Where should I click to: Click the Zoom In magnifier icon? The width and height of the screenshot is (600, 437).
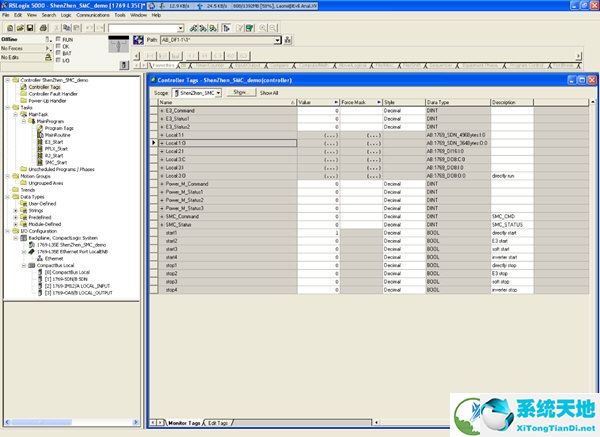[263, 28]
